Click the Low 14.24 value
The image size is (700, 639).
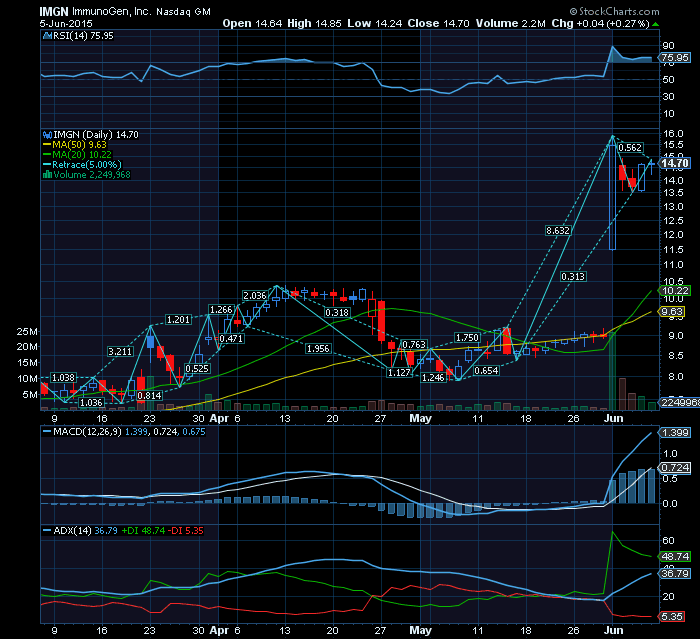[375, 24]
